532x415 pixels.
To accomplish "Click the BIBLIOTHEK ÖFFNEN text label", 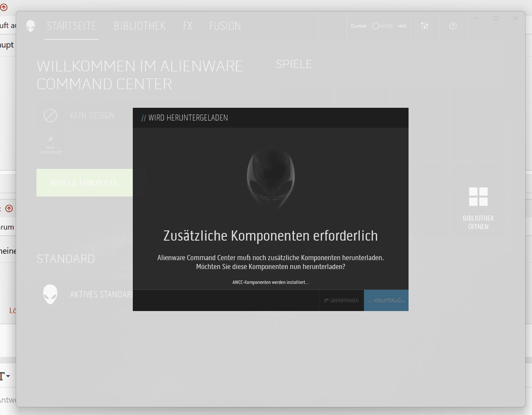I will 479,222.
